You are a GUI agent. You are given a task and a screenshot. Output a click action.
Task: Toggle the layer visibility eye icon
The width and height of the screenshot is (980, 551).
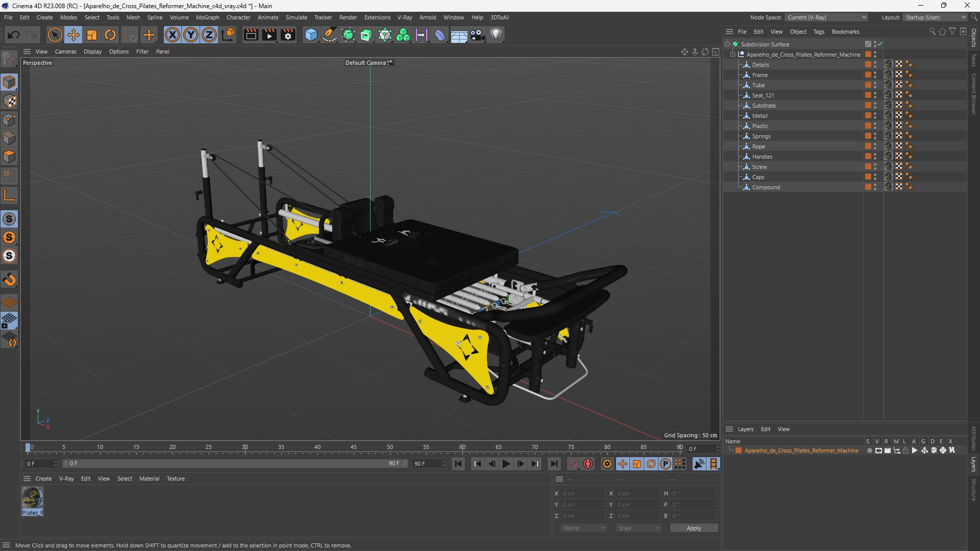878,450
